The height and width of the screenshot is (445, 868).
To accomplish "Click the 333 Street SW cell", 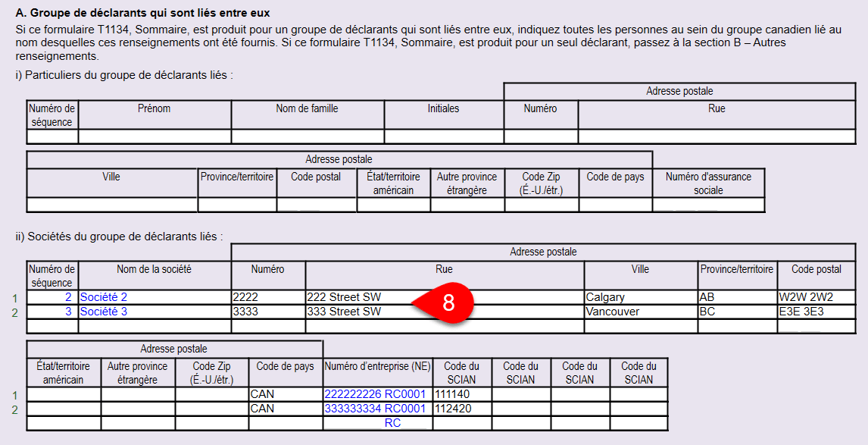I will coord(445,312).
